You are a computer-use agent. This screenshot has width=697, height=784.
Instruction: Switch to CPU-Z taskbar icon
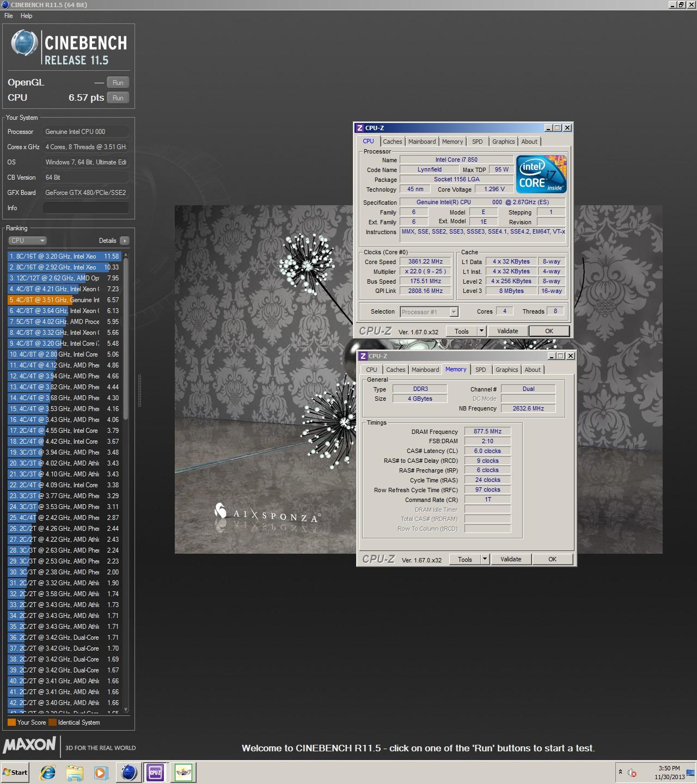pos(155,772)
